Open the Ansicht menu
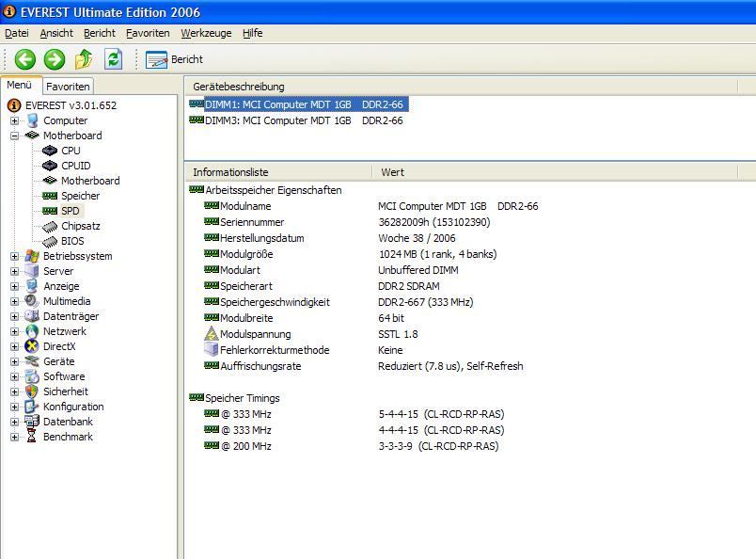The width and height of the screenshot is (756, 559). click(56, 33)
